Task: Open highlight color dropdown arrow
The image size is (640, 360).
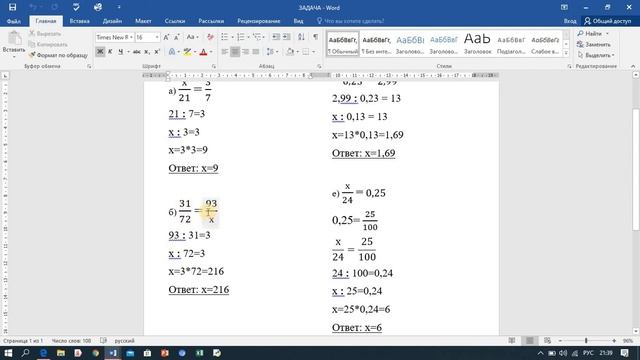Action: pyautogui.click(x=195, y=52)
